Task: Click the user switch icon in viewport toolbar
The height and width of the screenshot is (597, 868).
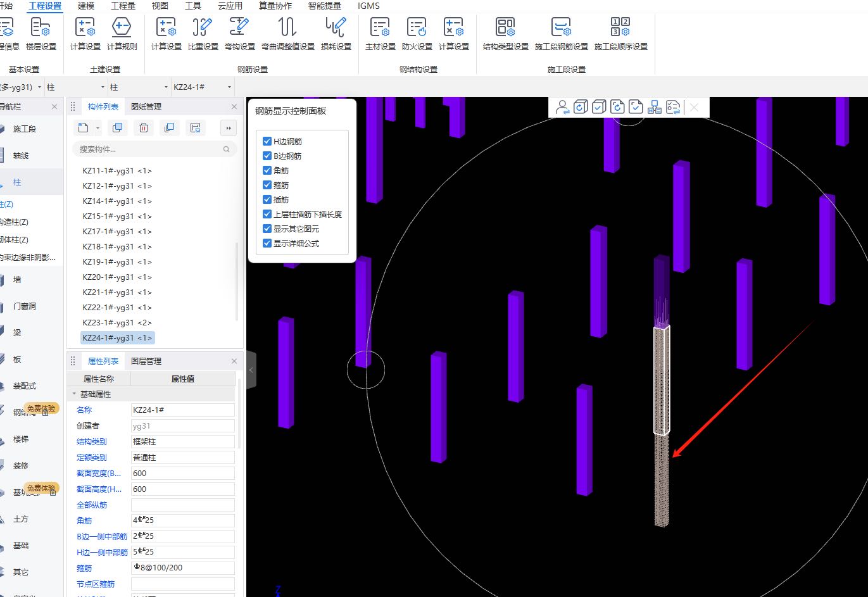Action: (x=562, y=107)
